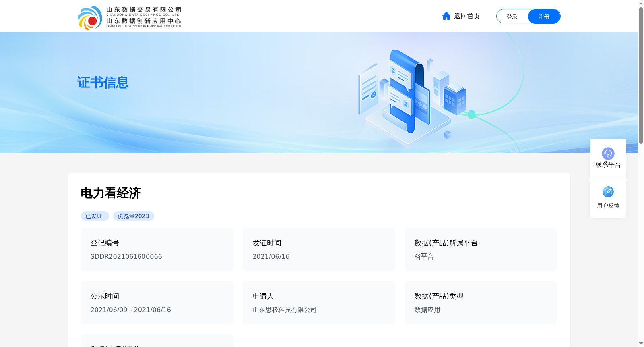Open 联系平台 side panel label

(608, 165)
